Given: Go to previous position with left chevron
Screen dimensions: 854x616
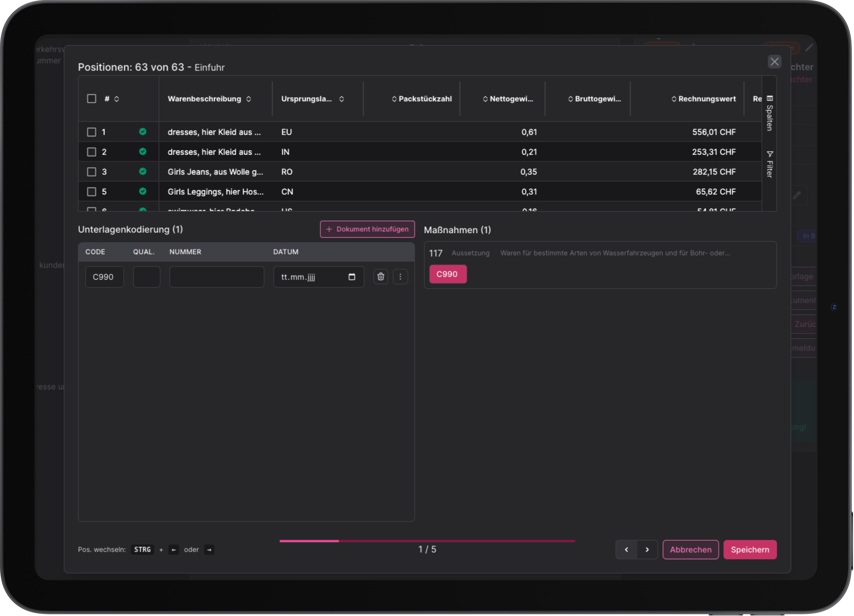Looking at the screenshot, I should point(626,550).
